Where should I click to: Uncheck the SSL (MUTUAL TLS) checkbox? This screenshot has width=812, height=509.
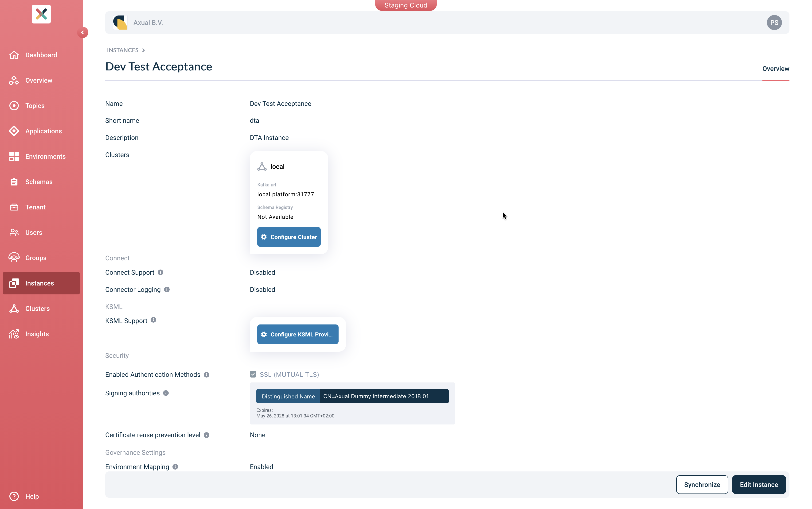[253, 374]
